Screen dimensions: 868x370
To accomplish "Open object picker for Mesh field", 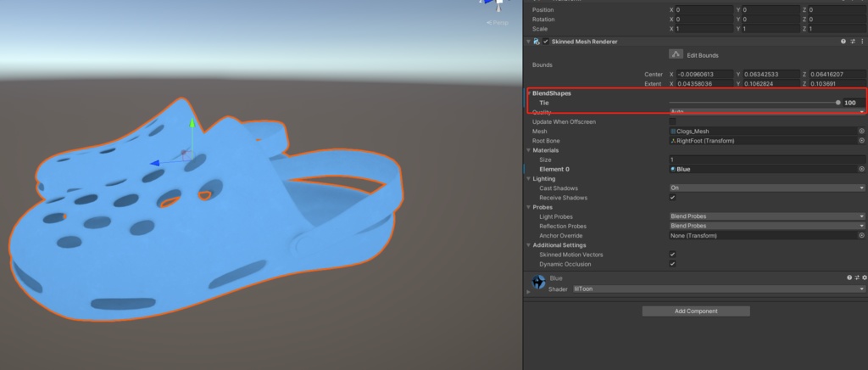I will point(861,132).
